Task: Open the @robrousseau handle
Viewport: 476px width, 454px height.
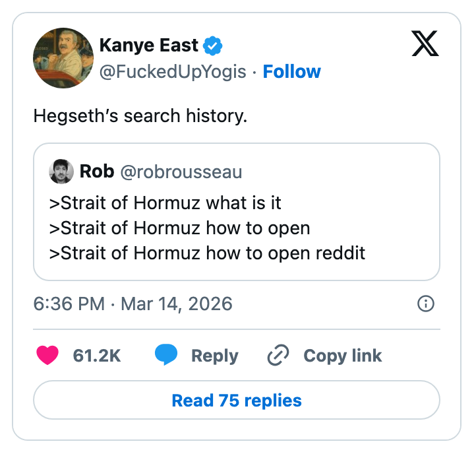Action: [181, 172]
